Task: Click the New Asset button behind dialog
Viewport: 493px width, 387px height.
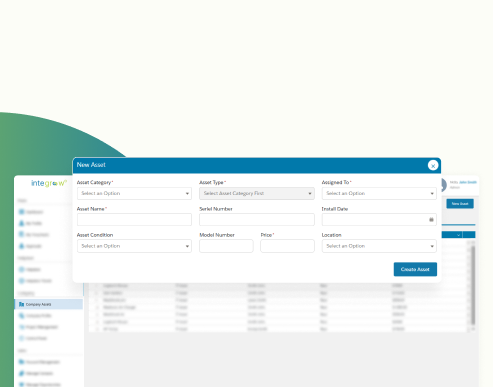Action: [460, 204]
